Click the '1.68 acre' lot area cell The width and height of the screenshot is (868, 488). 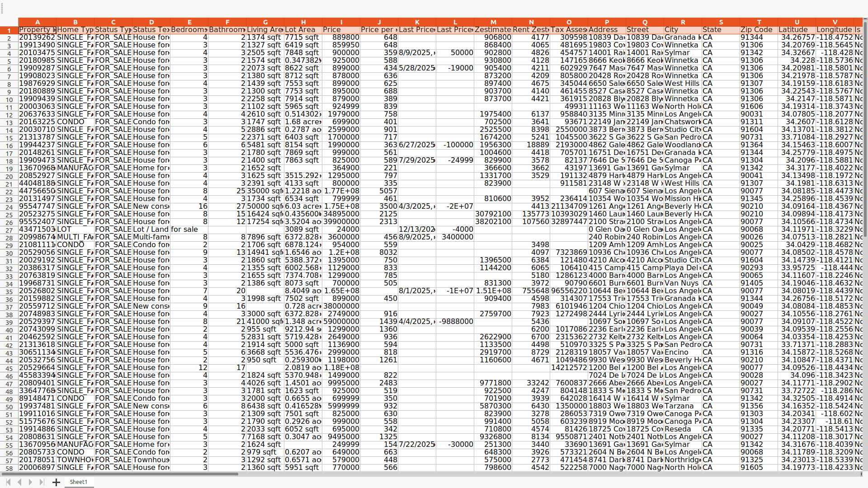point(303,122)
